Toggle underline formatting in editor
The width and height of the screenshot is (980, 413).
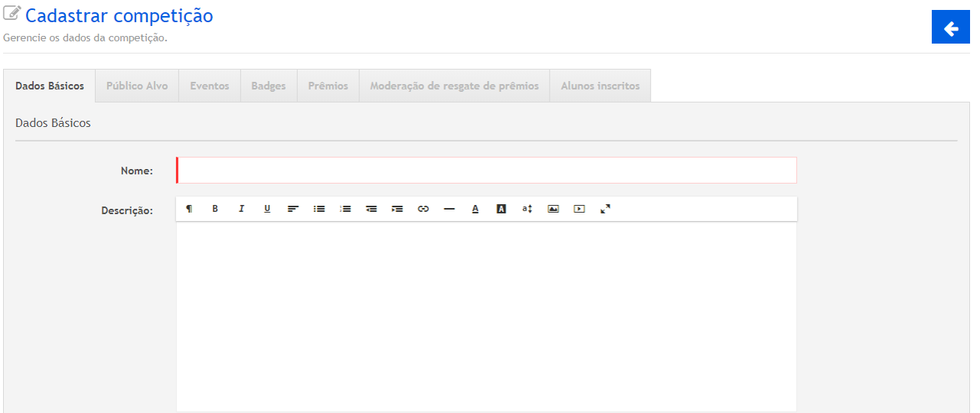pyautogui.click(x=267, y=209)
